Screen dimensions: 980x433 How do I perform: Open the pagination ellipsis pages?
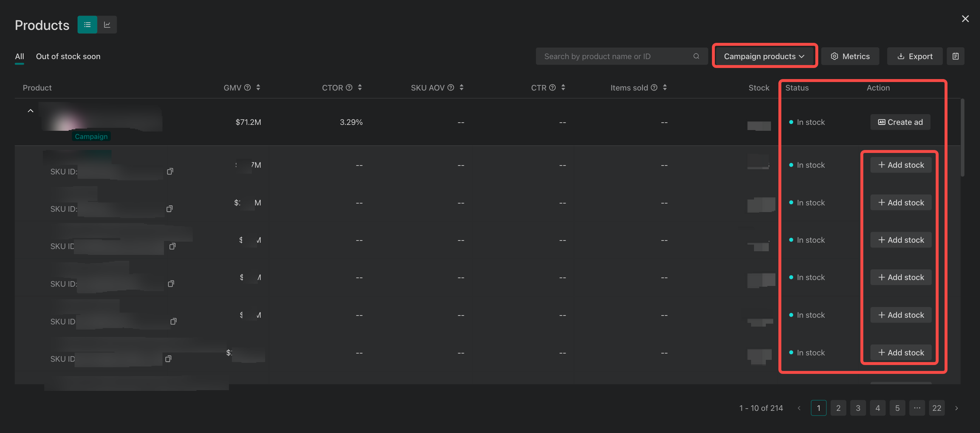[917, 408]
